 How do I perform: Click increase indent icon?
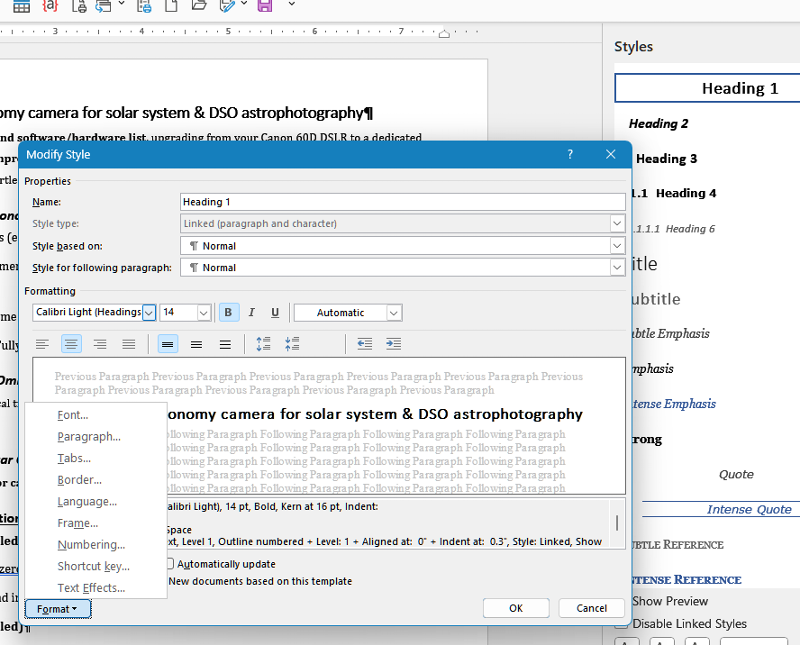(393, 344)
